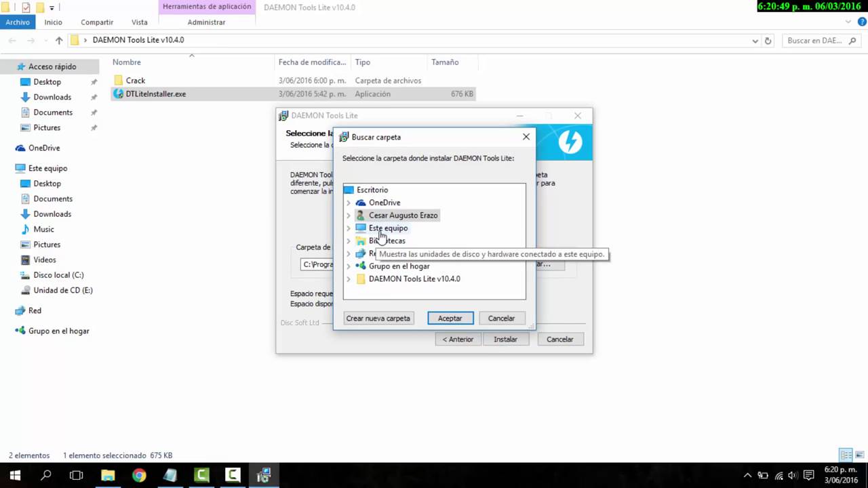Expand the Bibliotecas node in dialog tree
Screen dimensions: 868x488
(349, 241)
